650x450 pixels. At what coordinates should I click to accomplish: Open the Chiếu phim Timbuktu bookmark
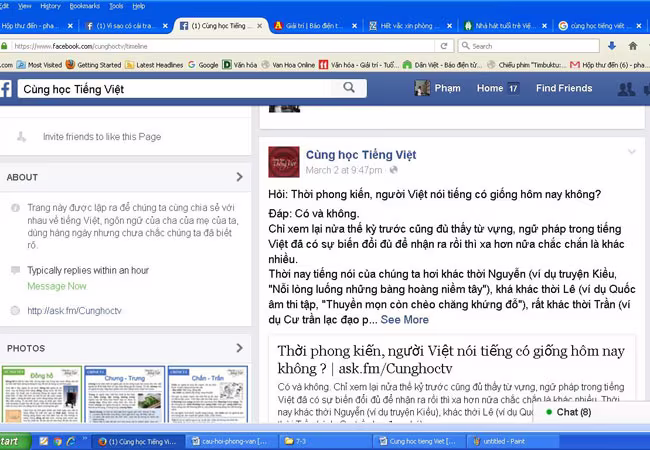tap(526, 65)
